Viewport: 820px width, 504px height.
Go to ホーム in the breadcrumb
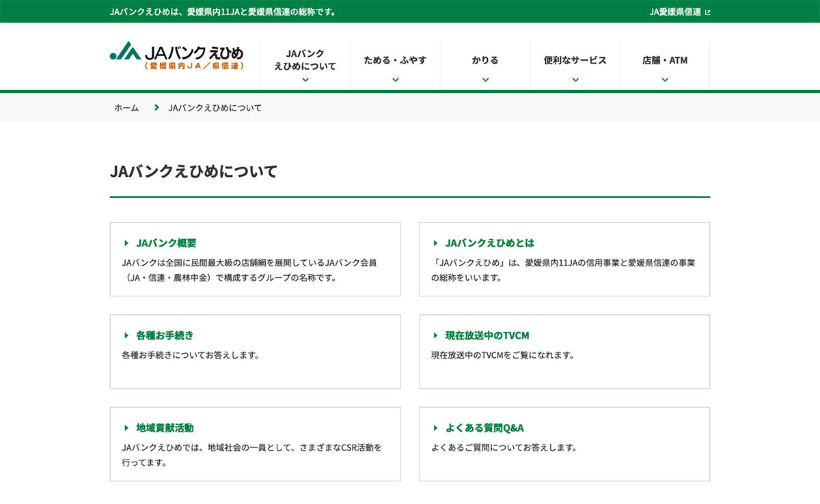(126, 108)
